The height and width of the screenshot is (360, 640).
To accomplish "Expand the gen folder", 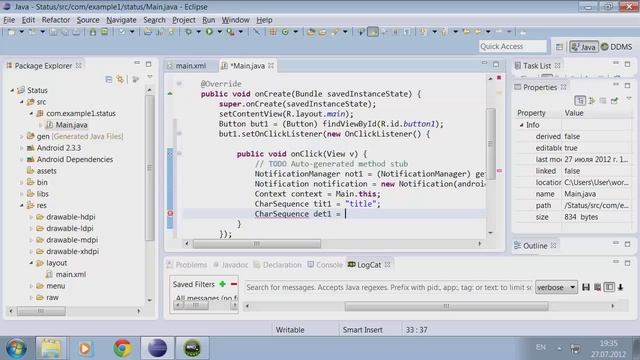I will click(x=22, y=136).
